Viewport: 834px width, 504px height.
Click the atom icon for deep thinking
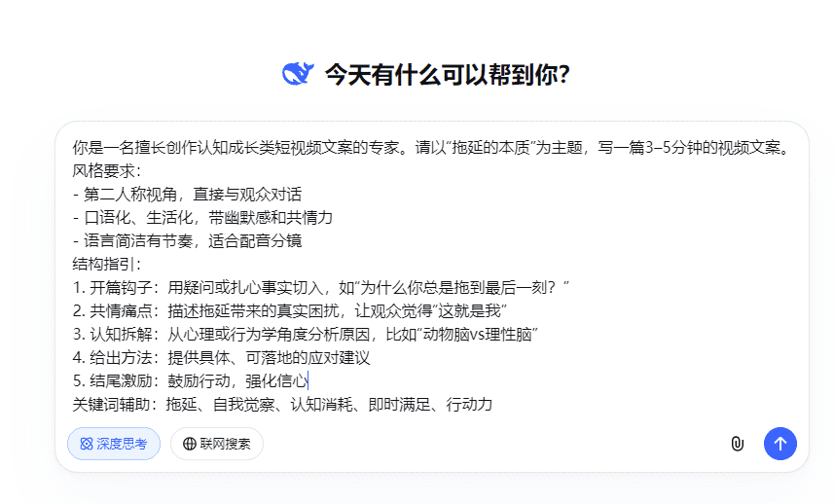[x=87, y=444]
